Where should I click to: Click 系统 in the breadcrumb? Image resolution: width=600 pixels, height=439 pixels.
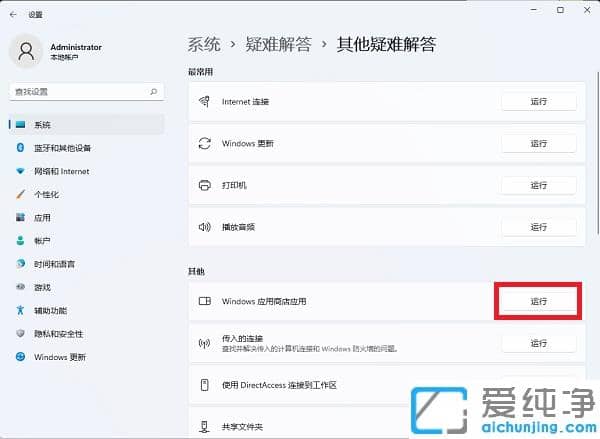click(204, 44)
